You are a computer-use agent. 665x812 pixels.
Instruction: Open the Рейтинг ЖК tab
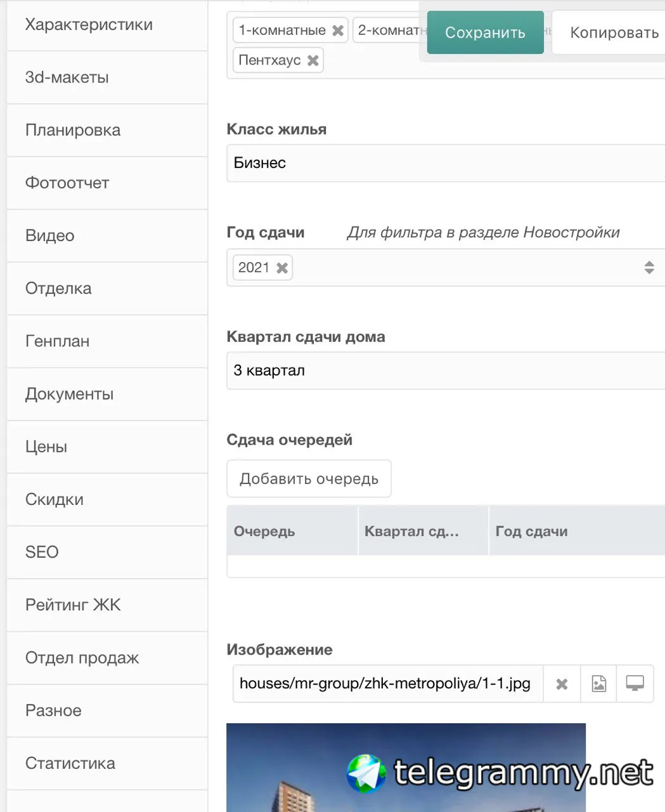pos(73,605)
